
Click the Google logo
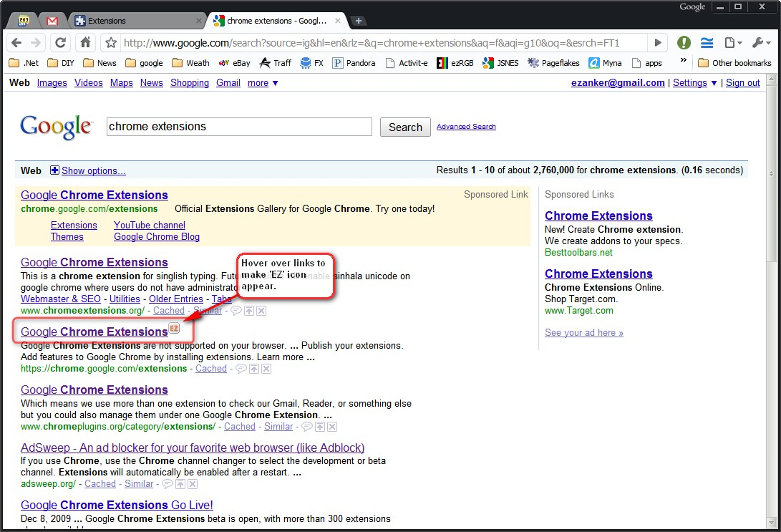coord(56,127)
